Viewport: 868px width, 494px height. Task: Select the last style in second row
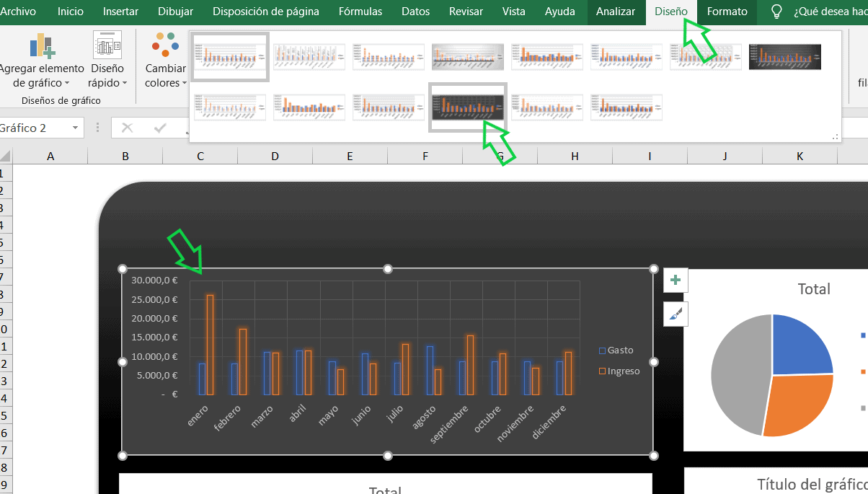tap(626, 107)
